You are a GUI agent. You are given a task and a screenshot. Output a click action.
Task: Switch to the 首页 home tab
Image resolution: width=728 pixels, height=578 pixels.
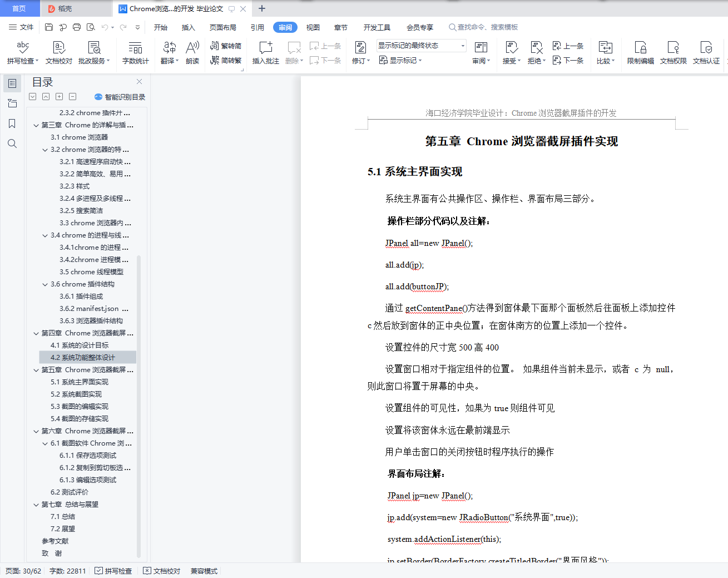19,9
